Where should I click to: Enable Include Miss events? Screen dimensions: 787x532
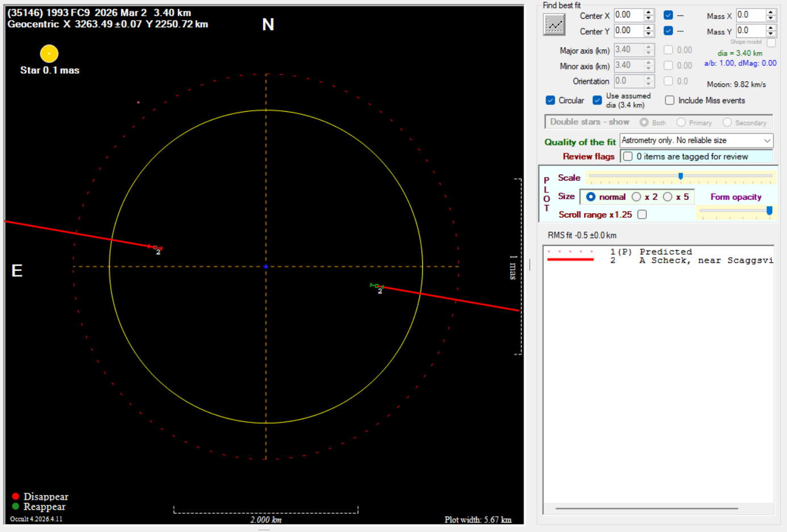point(670,100)
